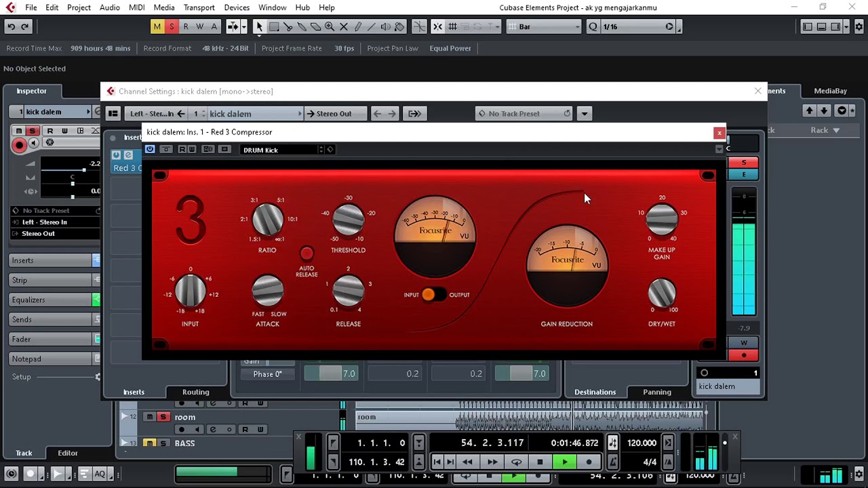Image resolution: width=868 pixels, height=488 pixels.
Task: Toggle transport Cycle loop button
Action: pyautogui.click(x=516, y=462)
